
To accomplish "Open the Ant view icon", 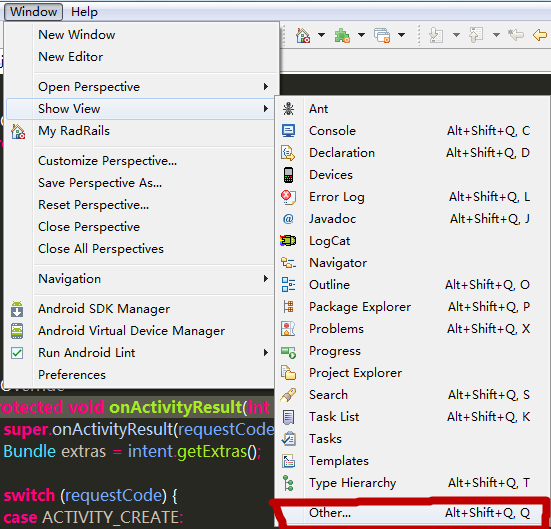I will click(x=289, y=109).
